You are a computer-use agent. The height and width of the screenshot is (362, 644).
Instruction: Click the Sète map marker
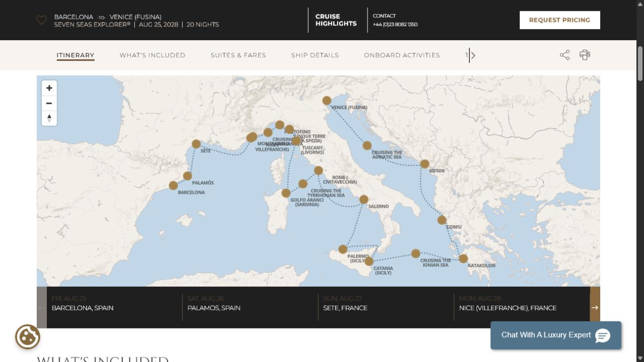pos(196,144)
